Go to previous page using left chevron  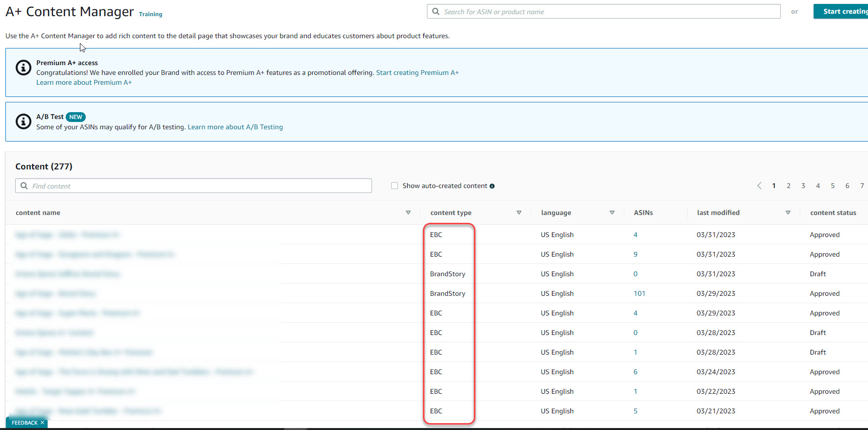(x=759, y=186)
